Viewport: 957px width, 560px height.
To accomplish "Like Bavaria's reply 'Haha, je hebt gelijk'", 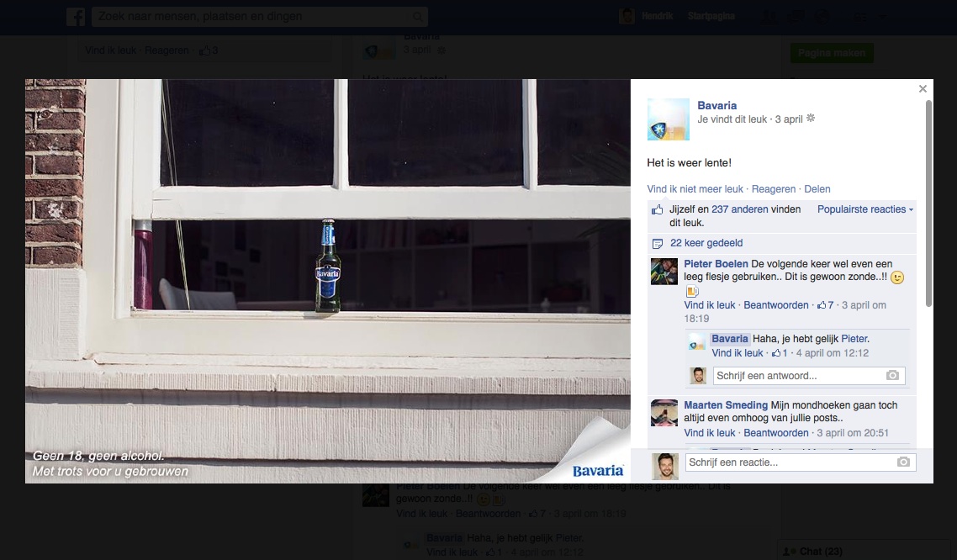I will [x=738, y=353].
